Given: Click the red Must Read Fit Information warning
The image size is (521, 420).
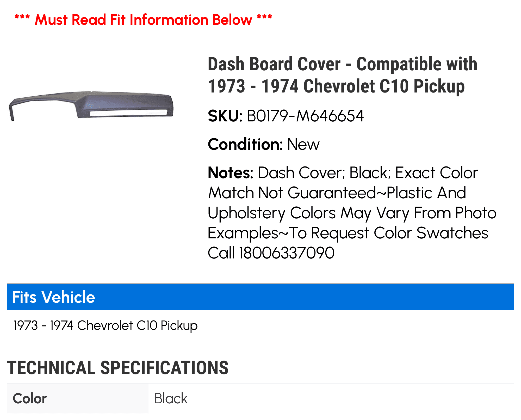Looking at the screenshot, I should [x=143, y=20].
